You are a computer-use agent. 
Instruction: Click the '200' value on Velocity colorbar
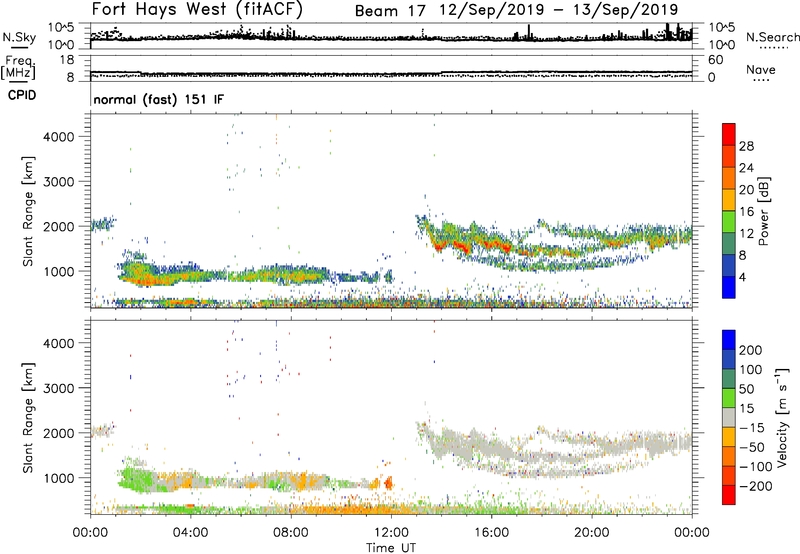click(x=751, y=350)
